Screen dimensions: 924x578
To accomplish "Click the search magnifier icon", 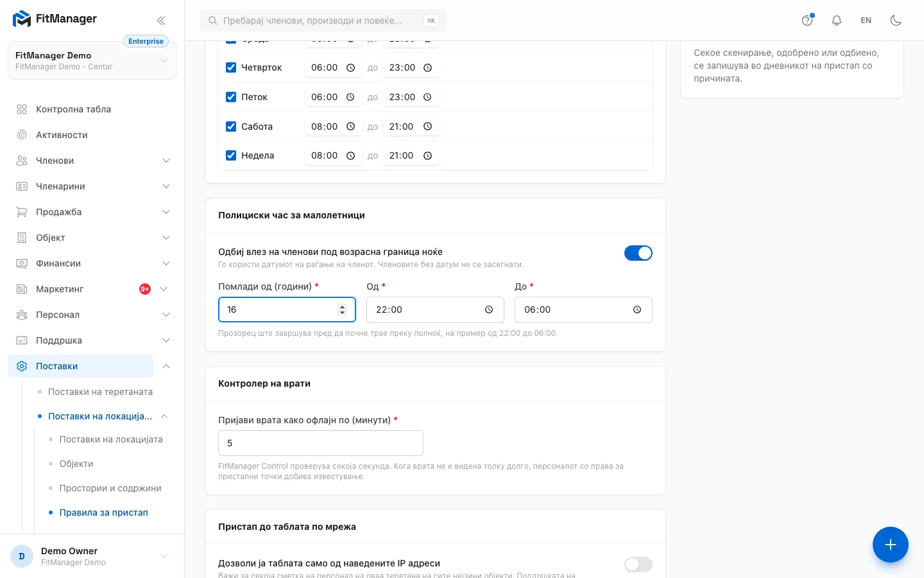I will pyautogui.click(x=213, y=21).
